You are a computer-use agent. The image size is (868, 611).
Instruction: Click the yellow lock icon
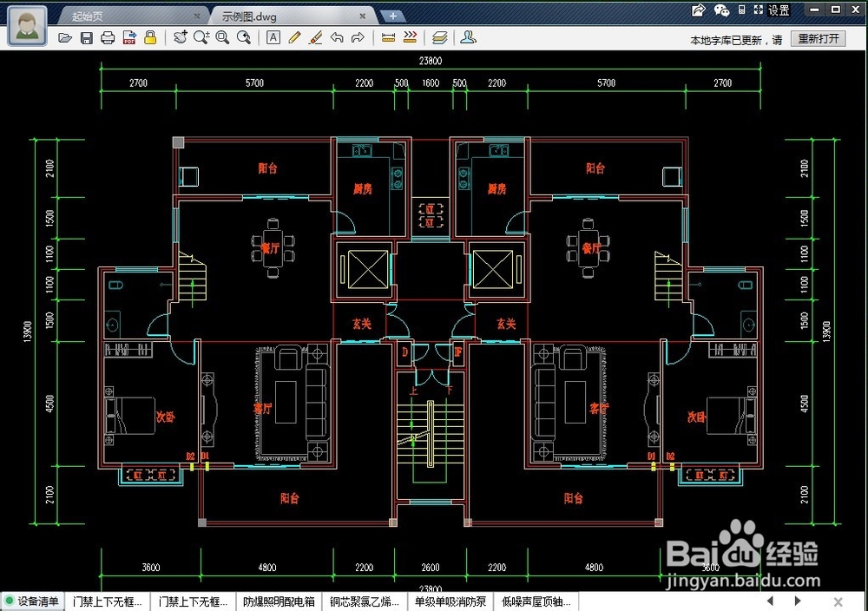(x=150, y=37)
